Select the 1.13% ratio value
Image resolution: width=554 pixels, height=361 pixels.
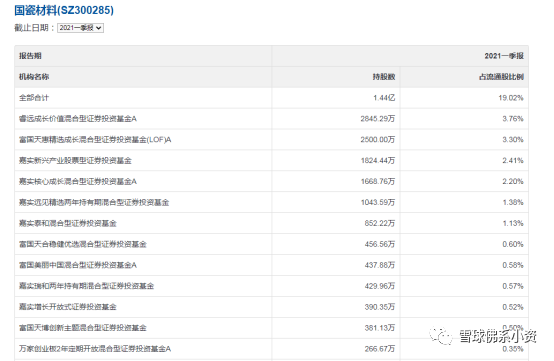513,223
